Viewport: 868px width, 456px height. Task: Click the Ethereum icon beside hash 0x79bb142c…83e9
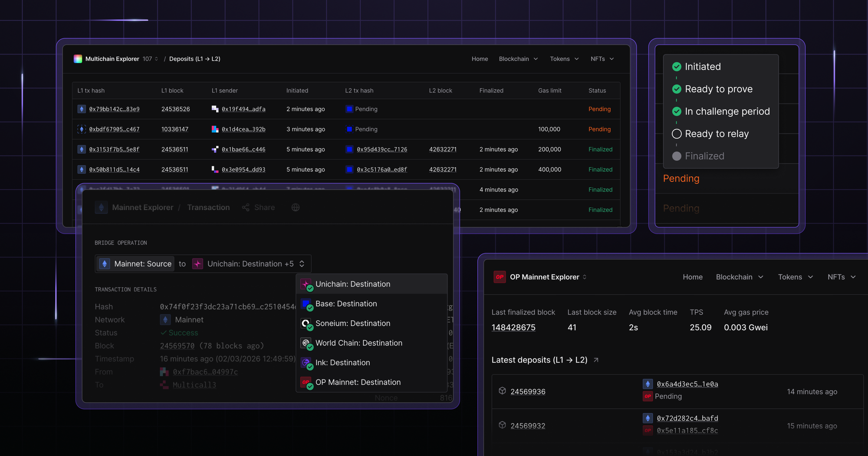82,109
